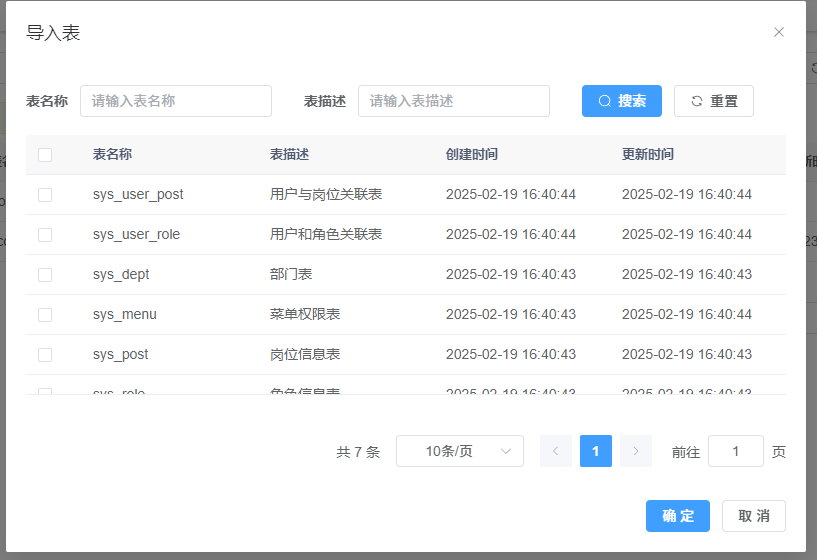Screen dimensions: 817x560
Task: Toggle the select-all header checkbox
Action: click(45, 155)
